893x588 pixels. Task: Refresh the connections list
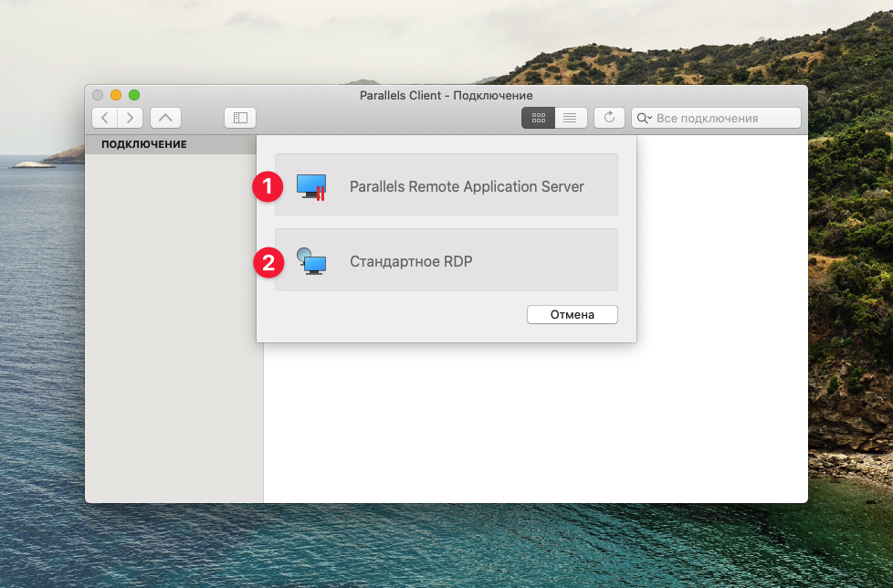609,118
